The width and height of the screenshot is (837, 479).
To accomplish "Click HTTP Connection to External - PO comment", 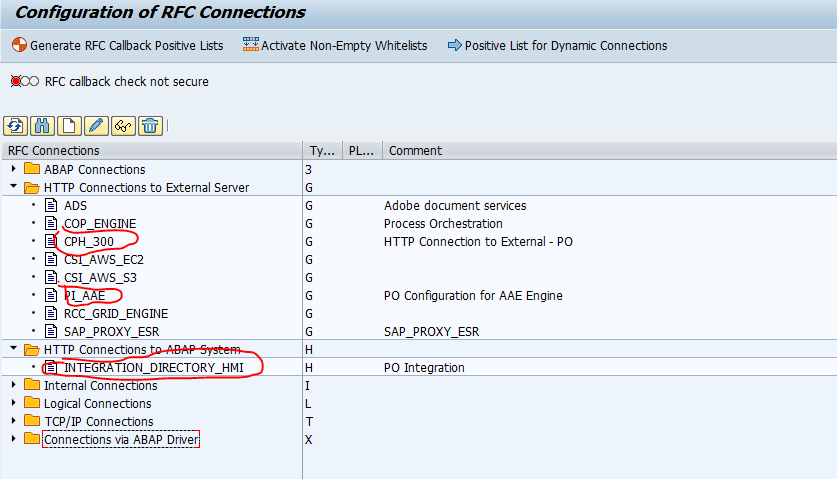I will coord(478,241).
